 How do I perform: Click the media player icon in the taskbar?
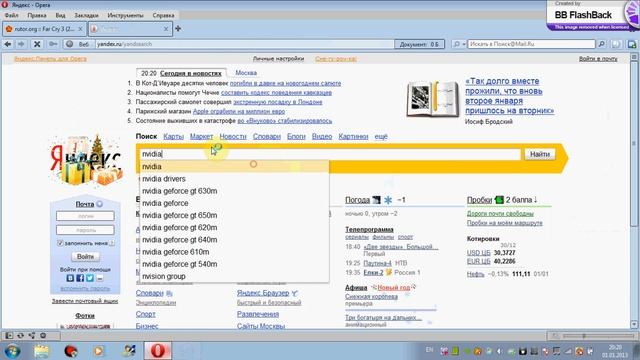click(x=98, y=351)
